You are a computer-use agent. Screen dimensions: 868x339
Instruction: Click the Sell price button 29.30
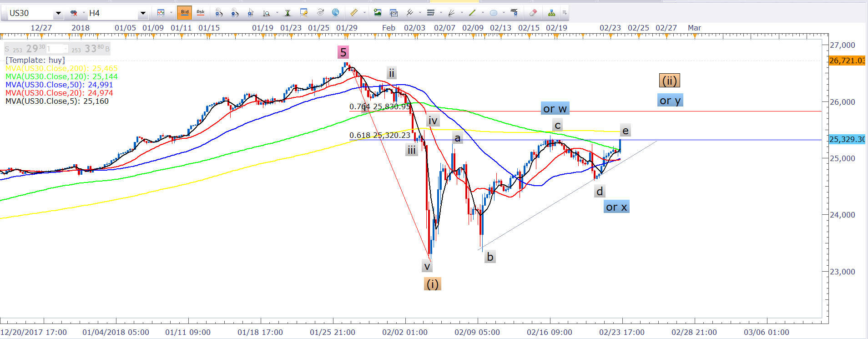pyautogui.click(x=31, y=49)
